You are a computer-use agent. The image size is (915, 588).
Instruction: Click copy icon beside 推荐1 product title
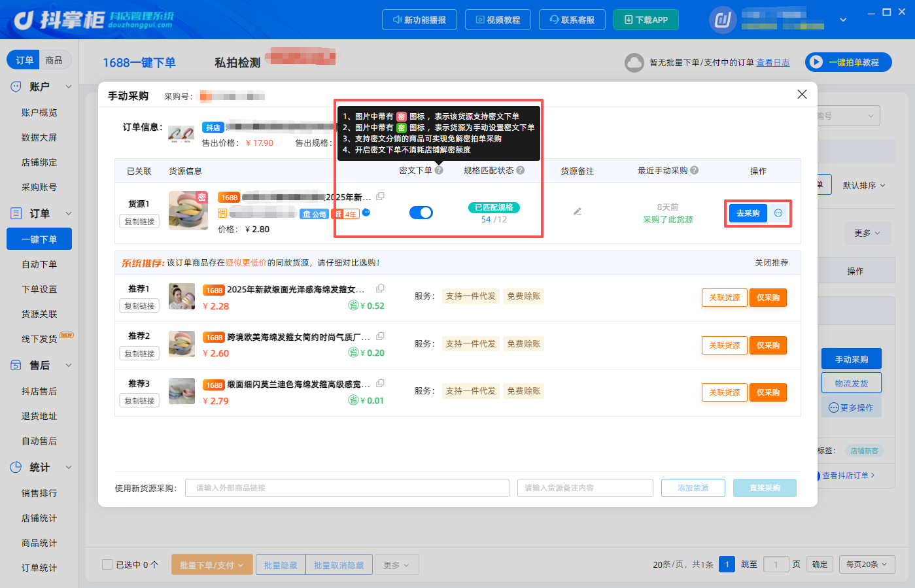coord(380,288)
